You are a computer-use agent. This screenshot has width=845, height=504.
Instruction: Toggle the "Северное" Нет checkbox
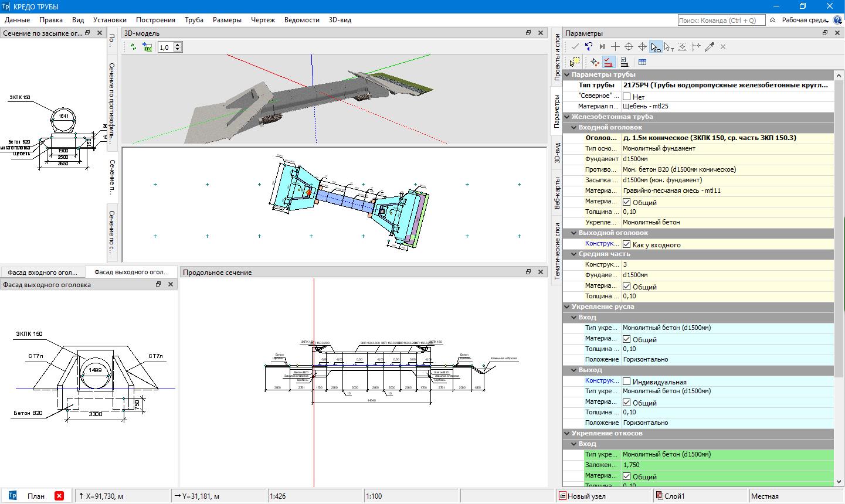pos(626,97)
